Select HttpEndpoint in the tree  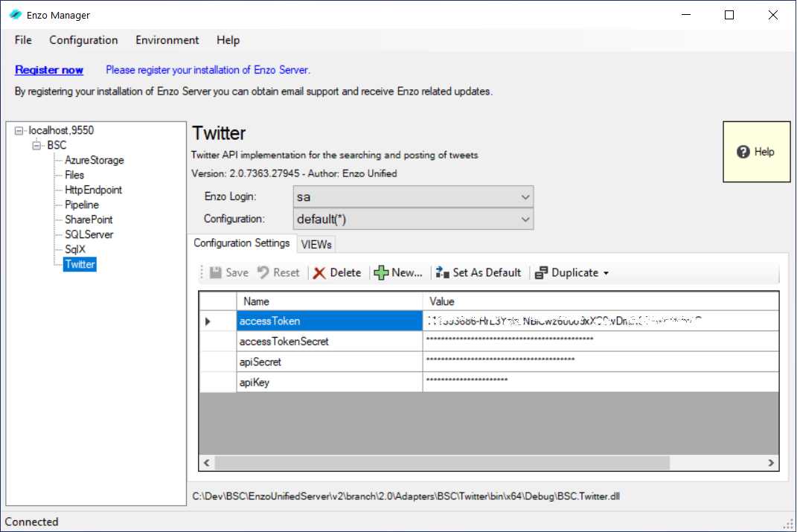[94, 190]
